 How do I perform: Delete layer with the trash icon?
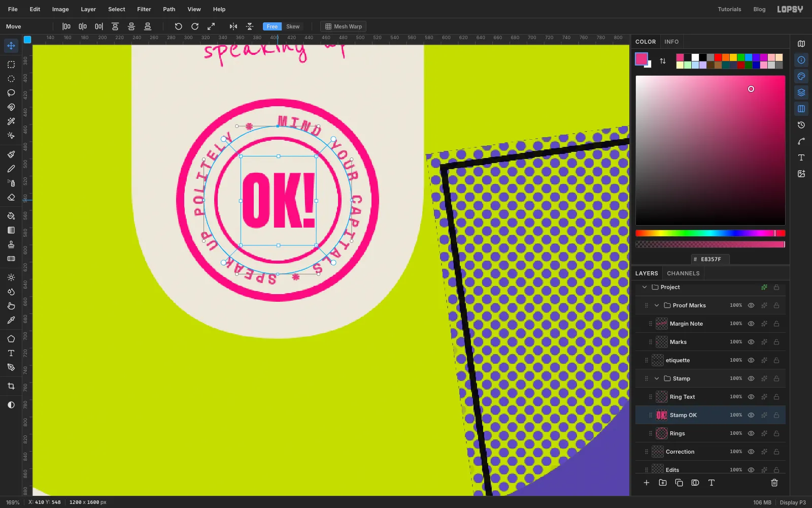(774, 483)
